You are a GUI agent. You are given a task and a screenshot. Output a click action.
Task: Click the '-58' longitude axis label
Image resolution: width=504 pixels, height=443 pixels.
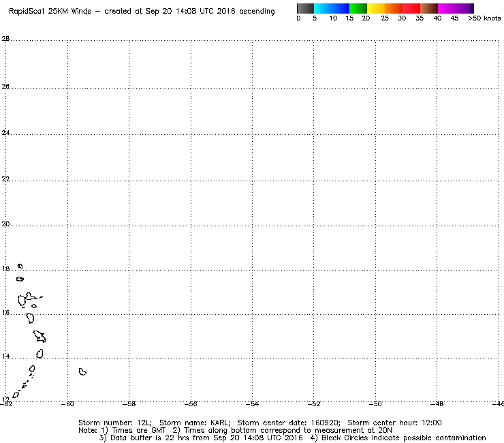[129, 404]
